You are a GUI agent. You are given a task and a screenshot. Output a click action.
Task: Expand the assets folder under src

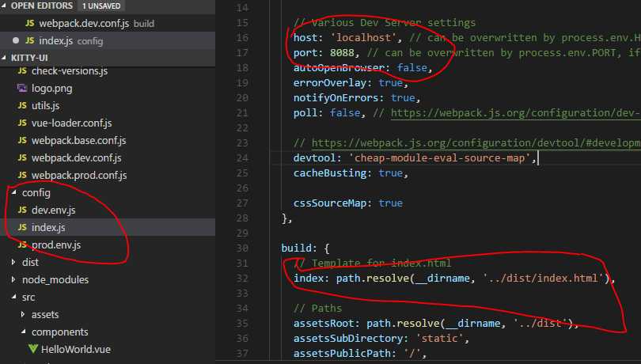pyautogui.click(x=22, y=314)
